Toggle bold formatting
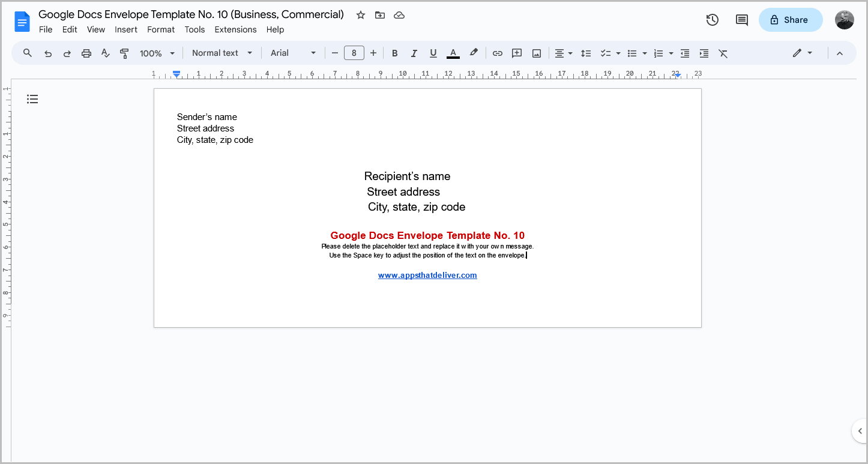Screen dimensions: 868x464 395,53
